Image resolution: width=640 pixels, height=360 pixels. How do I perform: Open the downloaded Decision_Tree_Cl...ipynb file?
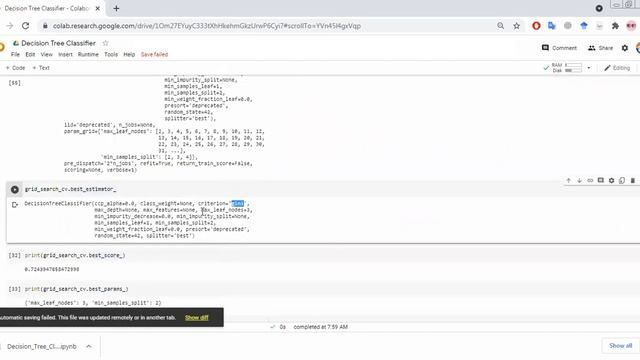pos(42,346)
